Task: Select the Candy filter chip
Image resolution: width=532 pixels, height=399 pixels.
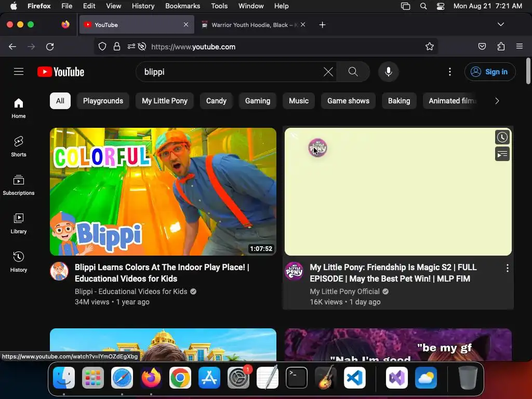Action: pos(216,101)
